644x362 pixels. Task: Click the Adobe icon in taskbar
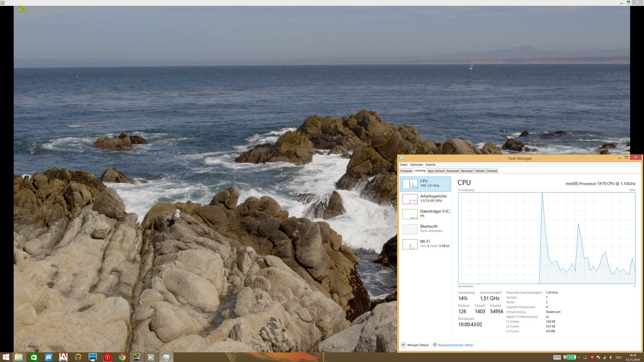click(63, 357)
